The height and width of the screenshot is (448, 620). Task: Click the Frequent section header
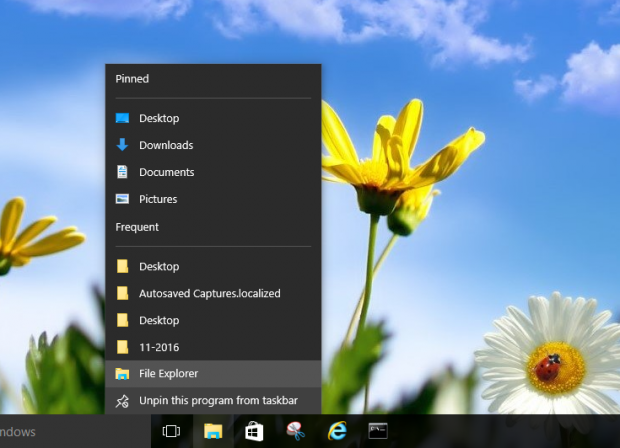(137, 227)
